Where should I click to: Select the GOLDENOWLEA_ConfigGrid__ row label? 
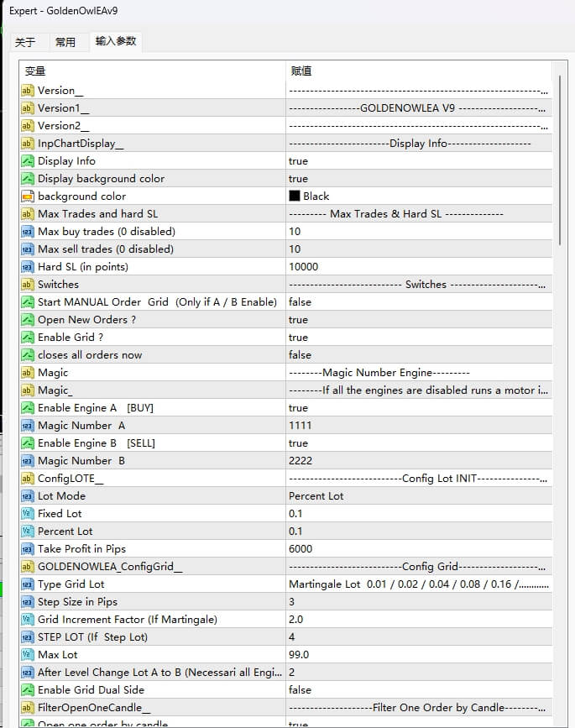pos(110,567)
